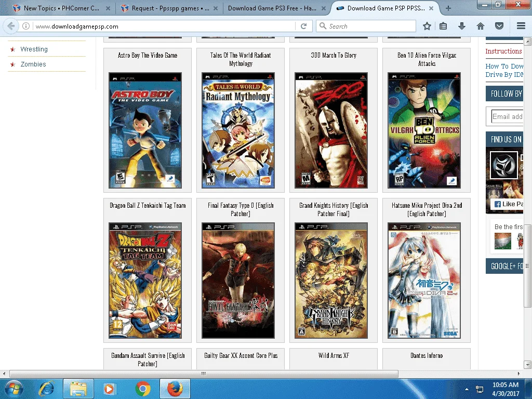Switch to the New Topics PHCorner tab

61,8
